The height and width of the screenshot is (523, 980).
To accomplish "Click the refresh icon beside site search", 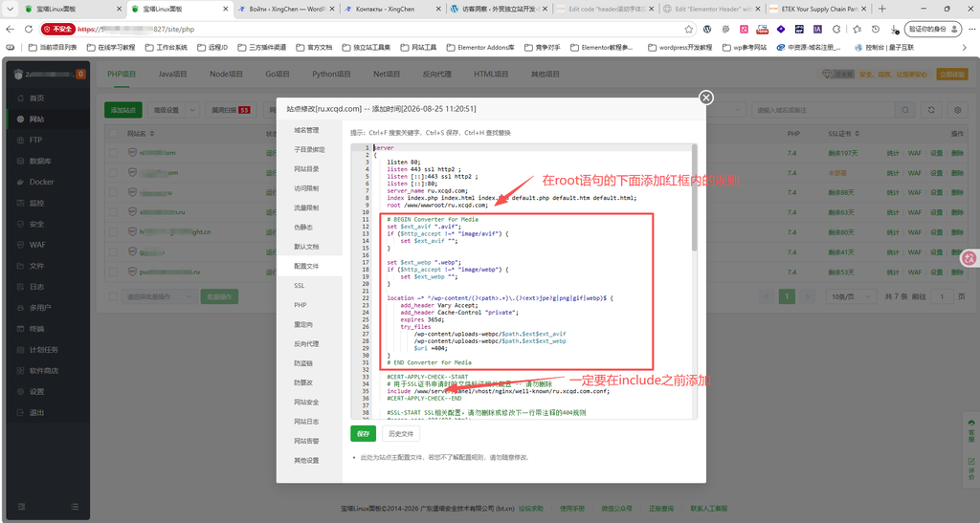I will (x=931, y=110).
